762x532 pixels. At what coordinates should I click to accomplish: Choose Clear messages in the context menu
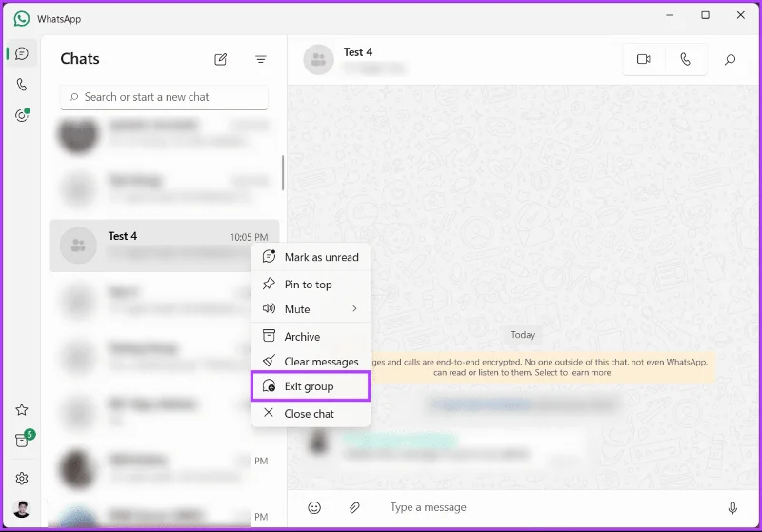(x=311, y=362)
